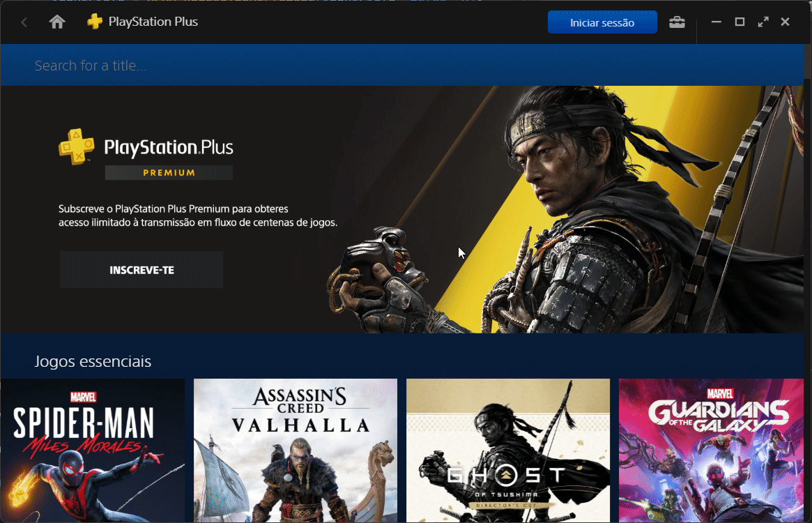Minimize the PlayStation Plus window
812x523 pixels.
[x=717, y=22]
